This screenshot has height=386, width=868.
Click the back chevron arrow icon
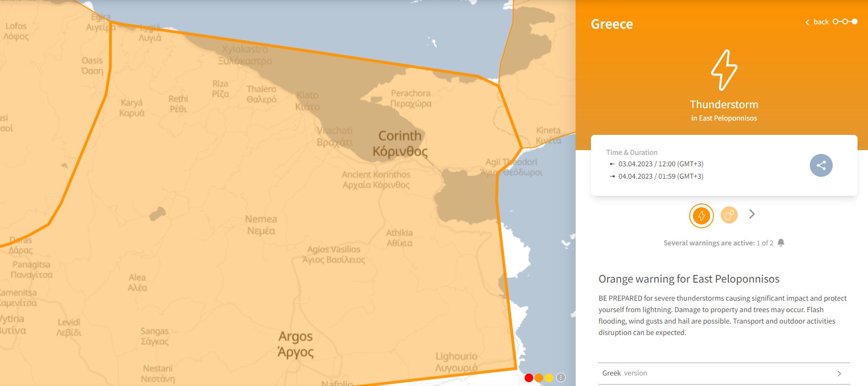coord(807,22)
